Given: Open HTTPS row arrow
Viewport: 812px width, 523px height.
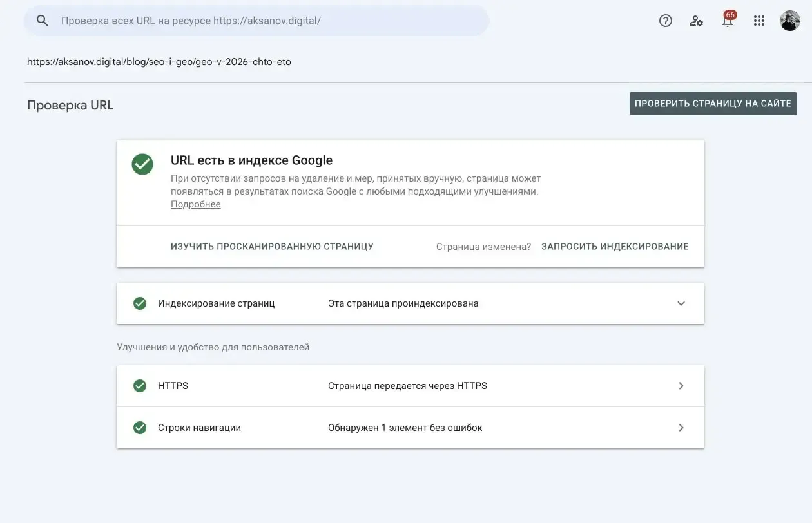Looking at the screenshot, I should 681,386.
